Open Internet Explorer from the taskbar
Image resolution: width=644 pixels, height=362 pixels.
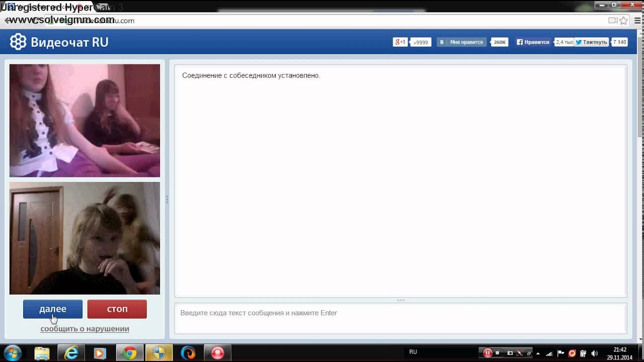[x=71, y=353]
